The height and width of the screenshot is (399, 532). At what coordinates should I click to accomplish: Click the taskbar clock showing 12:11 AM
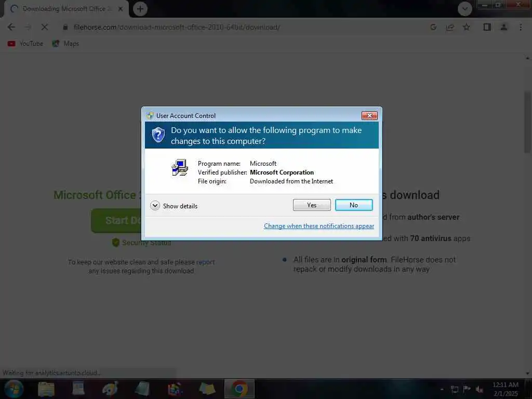pos(506,389)
